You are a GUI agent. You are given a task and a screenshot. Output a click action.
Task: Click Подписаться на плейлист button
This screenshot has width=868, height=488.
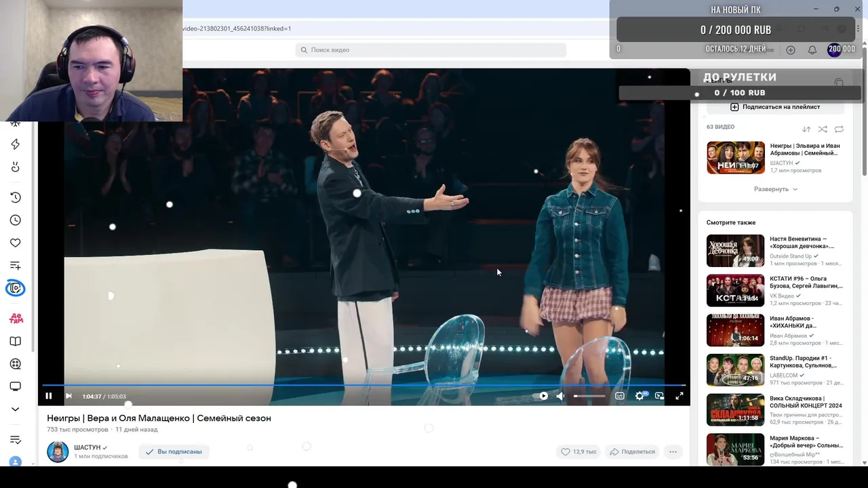775,107
